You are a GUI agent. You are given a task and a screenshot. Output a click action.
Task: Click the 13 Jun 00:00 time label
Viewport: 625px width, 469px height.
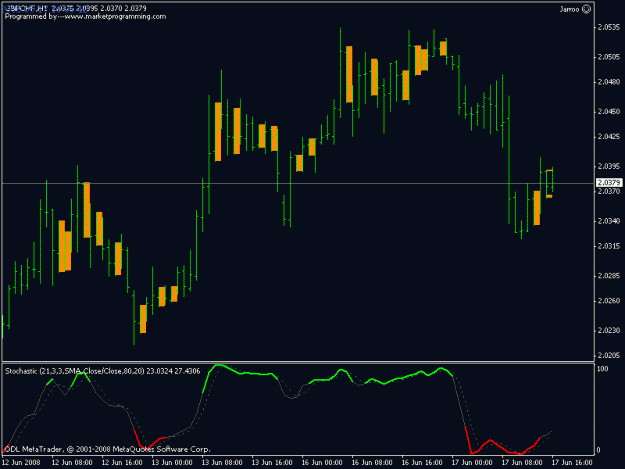[172, 462]
